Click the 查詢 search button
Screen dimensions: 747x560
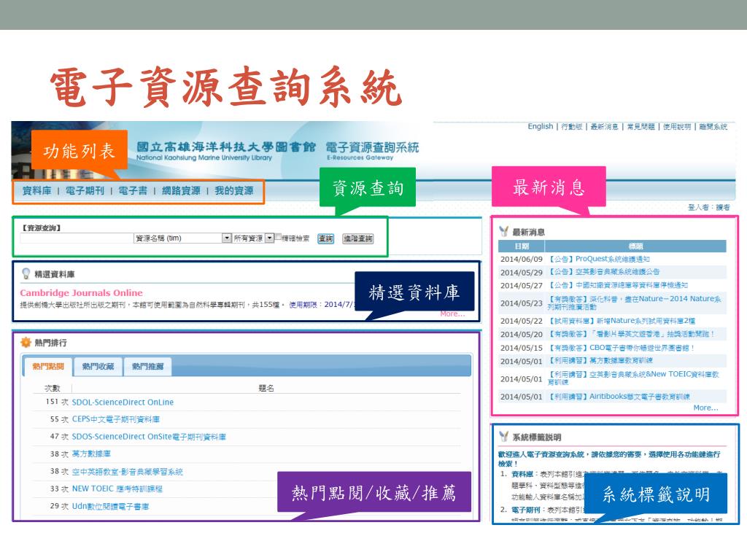[x=326, y=238]
